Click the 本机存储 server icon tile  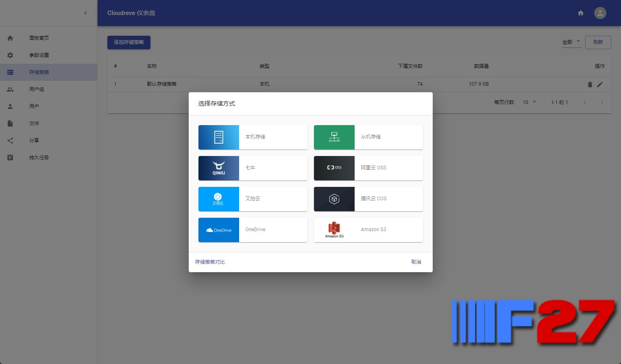(x=219, y=137)
